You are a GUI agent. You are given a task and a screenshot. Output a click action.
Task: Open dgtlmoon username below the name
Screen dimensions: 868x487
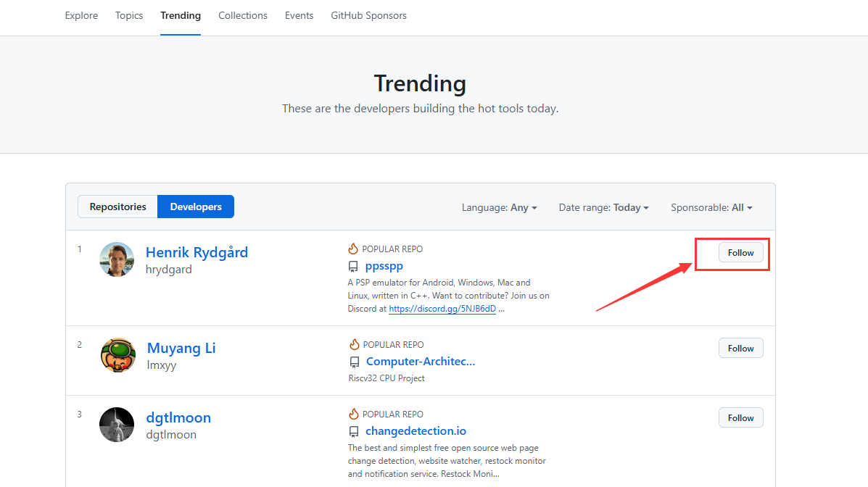point(171,434)
